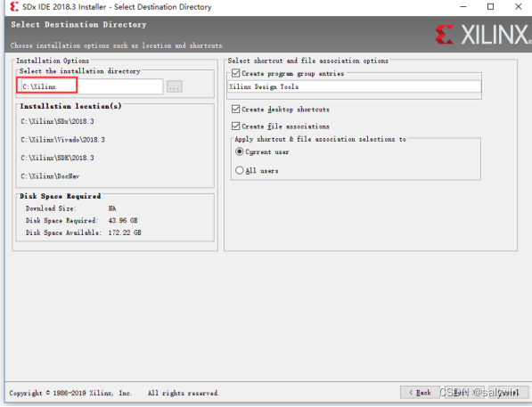The image size is (532, 407).
Task: Click the Xilinx installer icon in title bar
Action: 14,6
